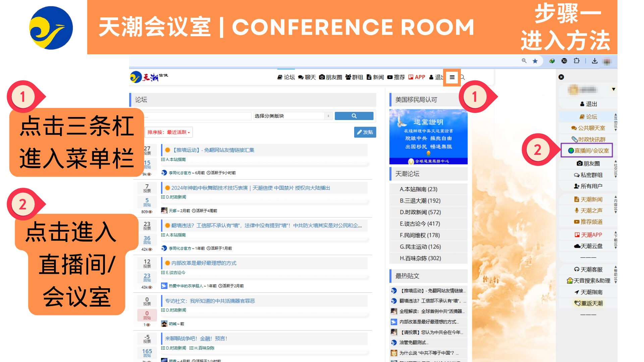Open post 【推墙运动】免翻网站友情链接汇集

tap(213, 150)
